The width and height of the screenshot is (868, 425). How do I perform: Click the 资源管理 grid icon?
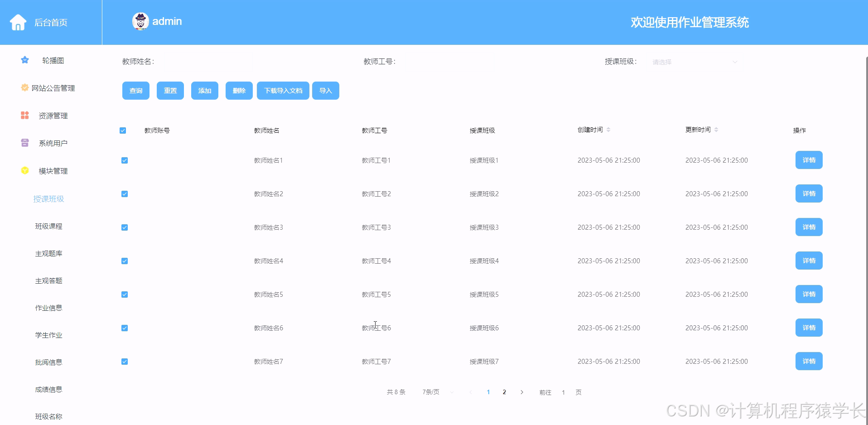(25, 116)
